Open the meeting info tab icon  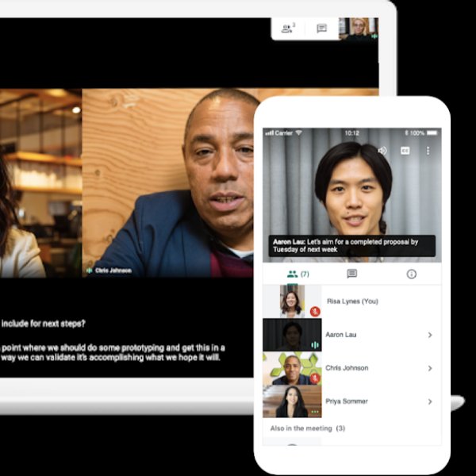coord(411,274)
